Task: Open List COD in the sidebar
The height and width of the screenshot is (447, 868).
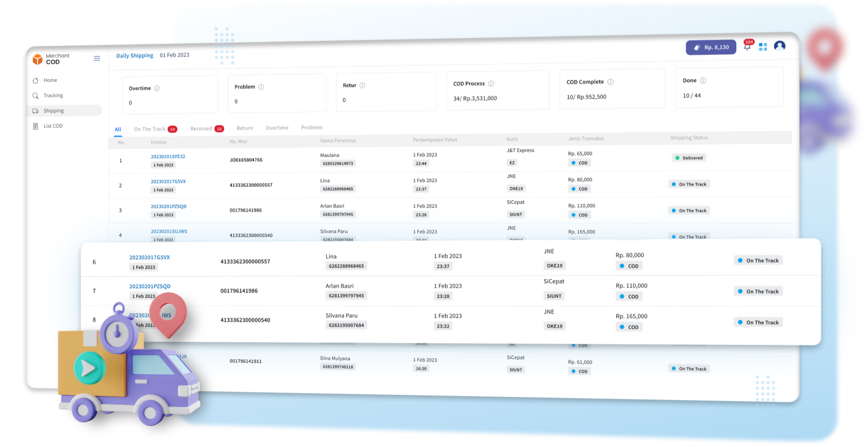Action: (x=53, y=126)
